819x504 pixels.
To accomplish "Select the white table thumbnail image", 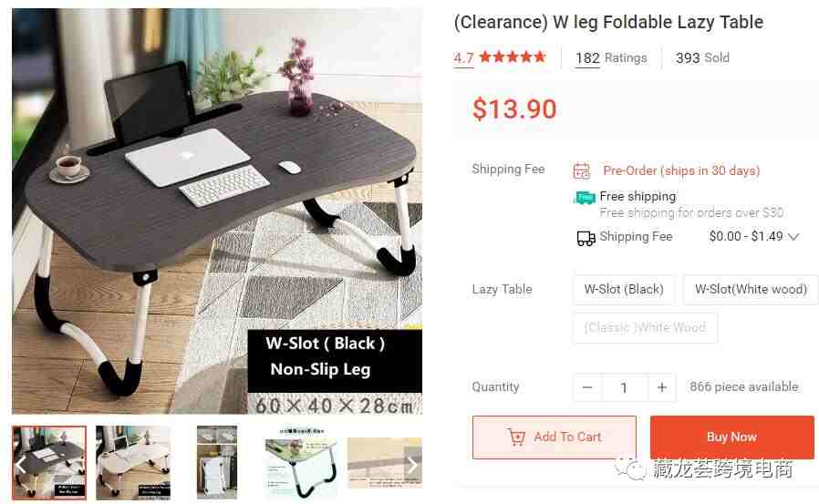I will tap(133, 463).
